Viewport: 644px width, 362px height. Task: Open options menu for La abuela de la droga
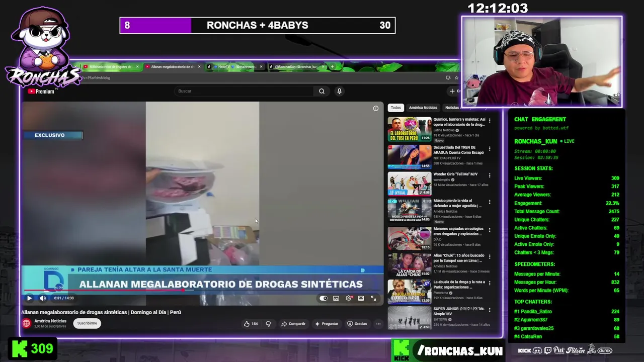(490, 284)
